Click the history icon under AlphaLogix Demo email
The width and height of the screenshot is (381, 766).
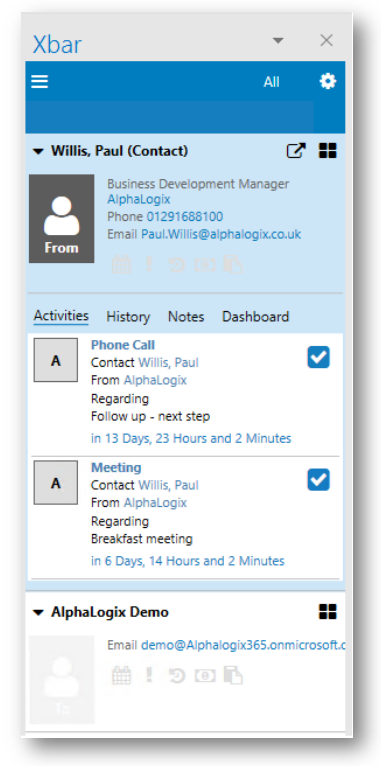point(177,676)
